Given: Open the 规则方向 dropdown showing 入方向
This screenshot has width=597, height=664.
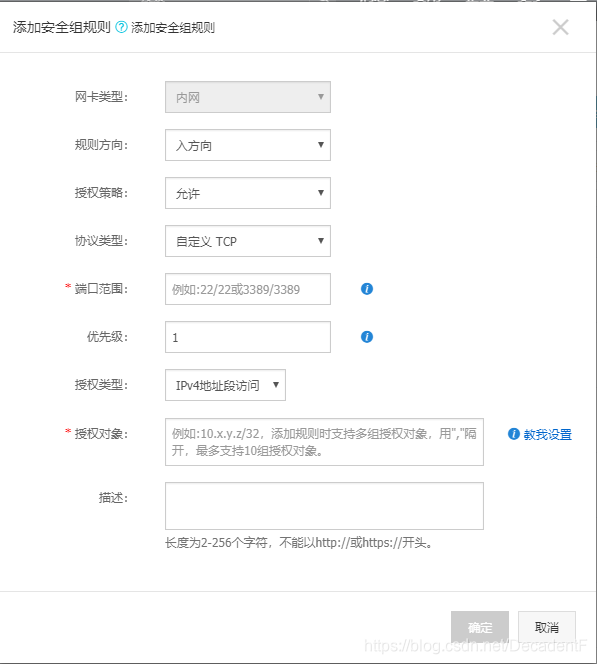Looking at the screenshot, I should click(248, 145).
